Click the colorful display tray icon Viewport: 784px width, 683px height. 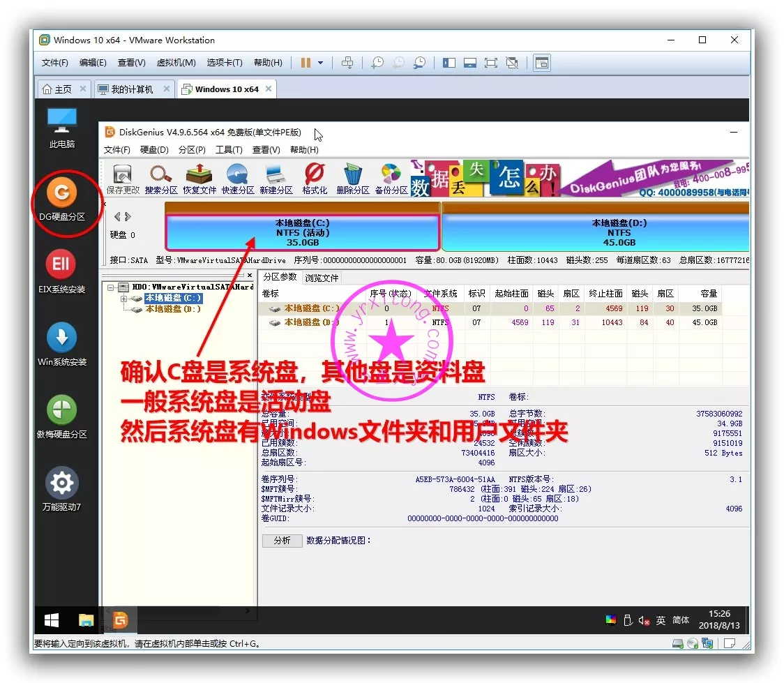click(x=610, y=620)
